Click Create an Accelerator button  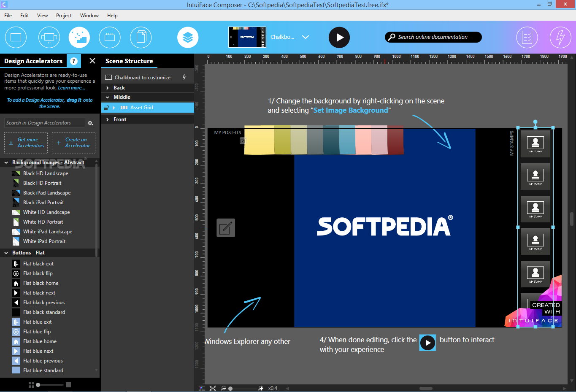tap(73, 143)
